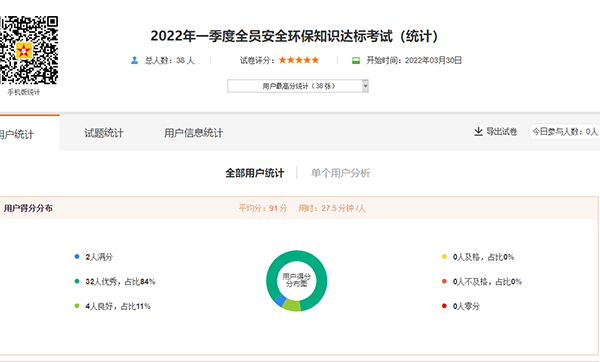Click the light green segment of the donut chart
Image resolution: width=600 pixels, height=362 pixels.
point(293,305)
